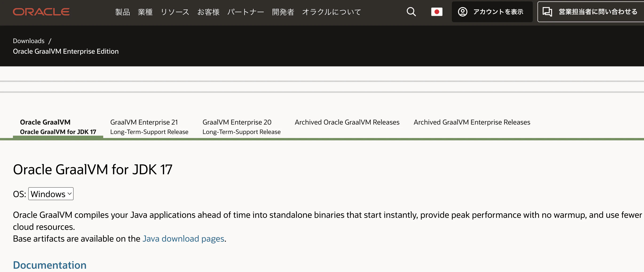Click the Japan flag country selector
644x272 pixels.
436,12
